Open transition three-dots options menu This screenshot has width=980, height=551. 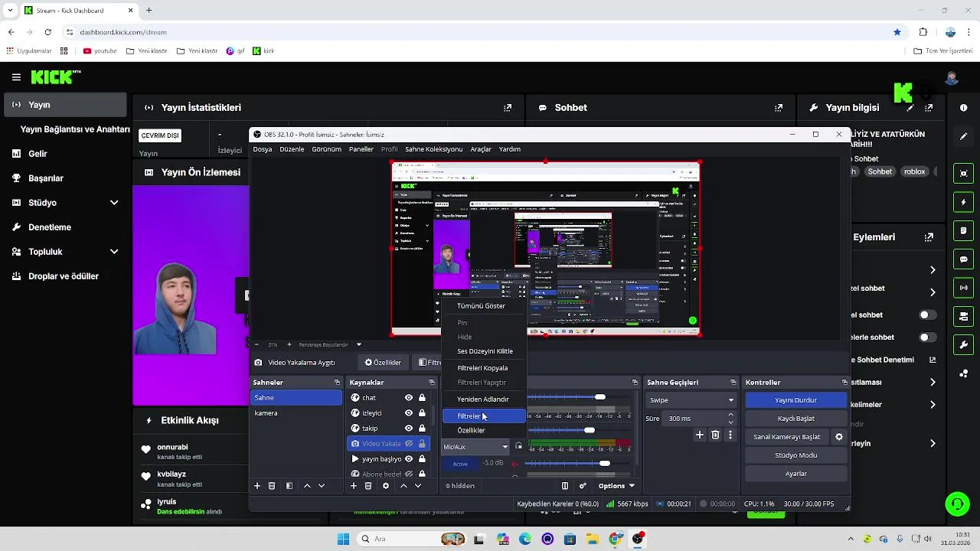coord(730,435)
